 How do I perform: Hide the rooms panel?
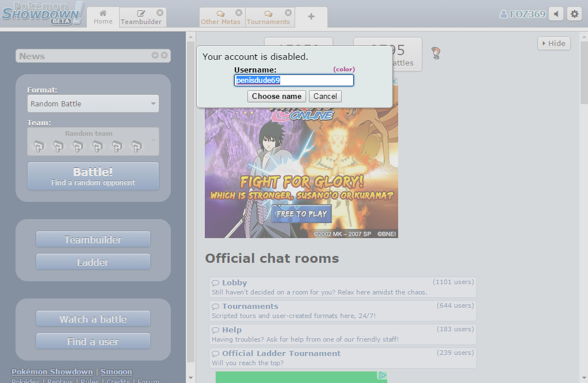point(554,43)
